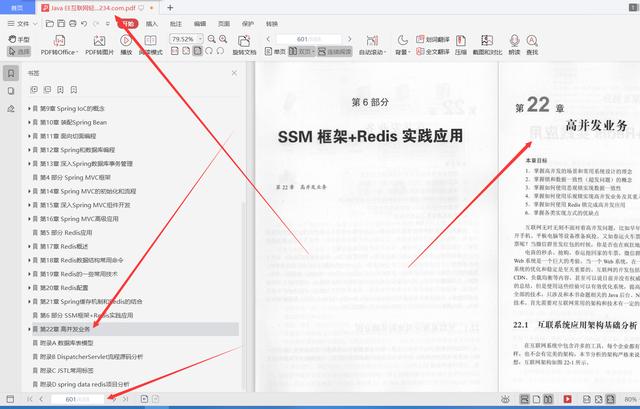Open the 划词翻译 word translation tool
This screenshot has width=640, height=409.
click(433, 39)
